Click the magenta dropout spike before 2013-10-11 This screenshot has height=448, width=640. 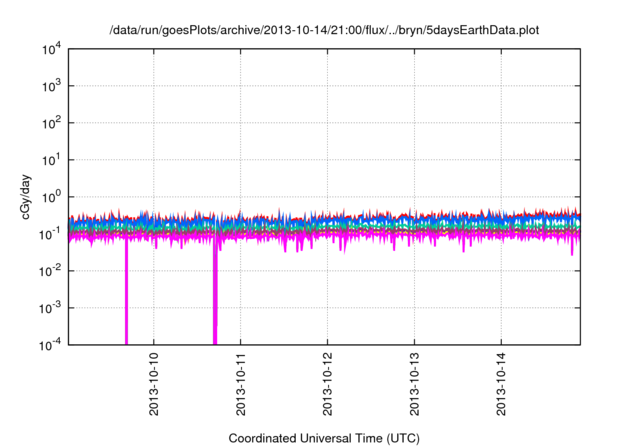(215, 292)
